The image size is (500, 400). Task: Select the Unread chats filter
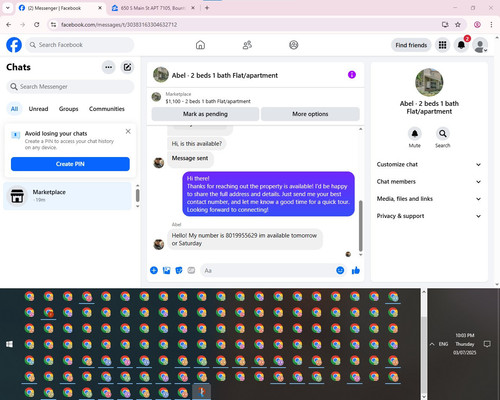(x=38, y=109)
